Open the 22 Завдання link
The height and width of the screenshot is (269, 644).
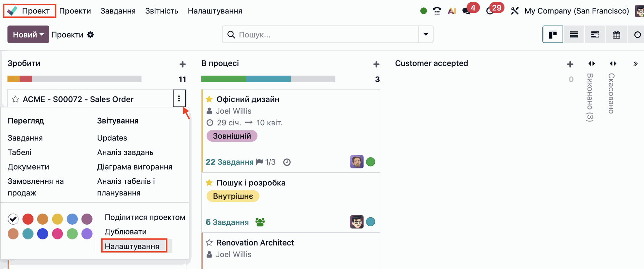coord(229,162)
